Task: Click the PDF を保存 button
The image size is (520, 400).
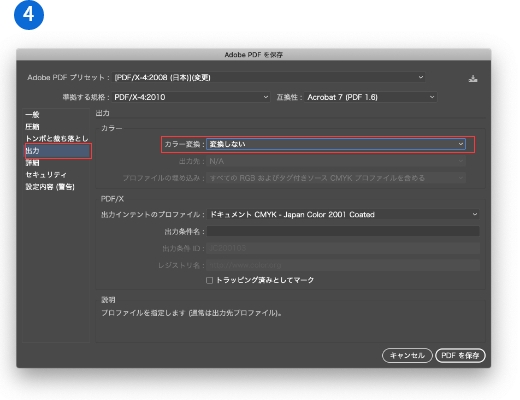Action: click(460, 355)
